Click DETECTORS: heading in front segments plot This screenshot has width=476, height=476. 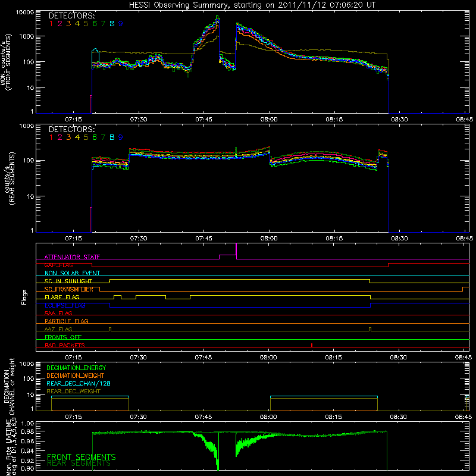point(72,15)
